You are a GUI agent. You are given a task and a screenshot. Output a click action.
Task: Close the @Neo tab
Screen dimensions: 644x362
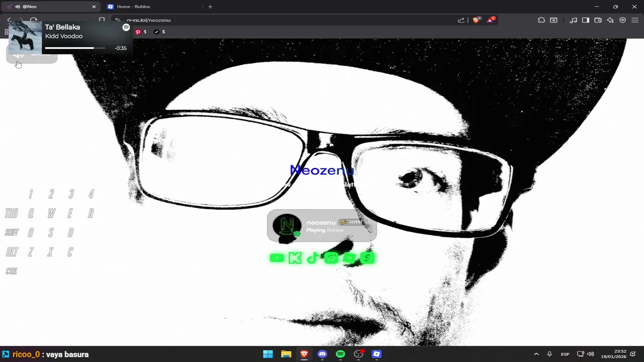click(94, 7)
